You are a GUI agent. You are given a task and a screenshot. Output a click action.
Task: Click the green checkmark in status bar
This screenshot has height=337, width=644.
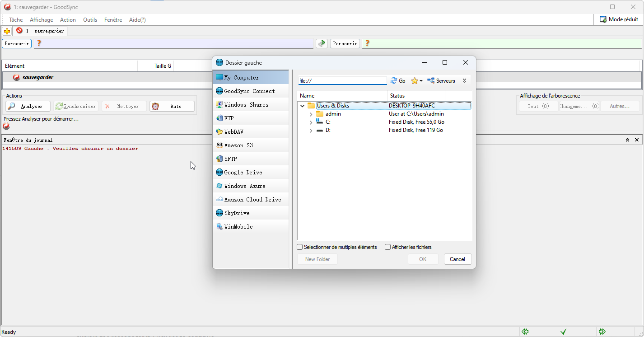[x=563, y=332]
